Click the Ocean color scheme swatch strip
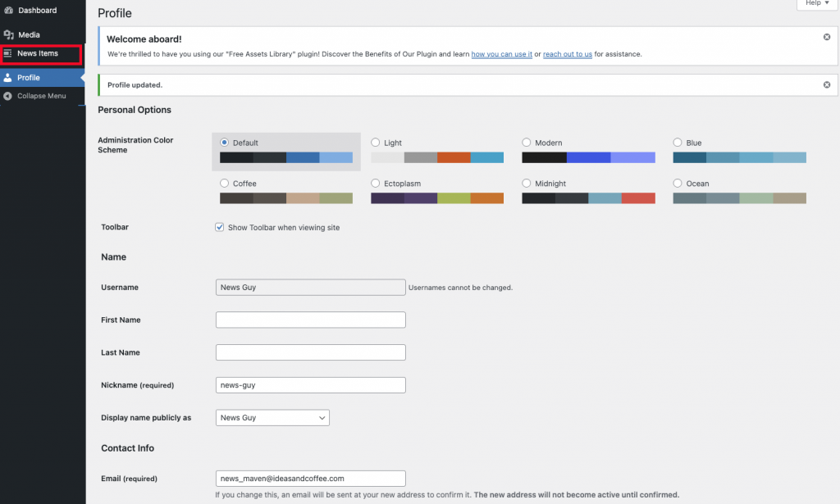This screenshot has height=504, width=840. click(739, 198)
